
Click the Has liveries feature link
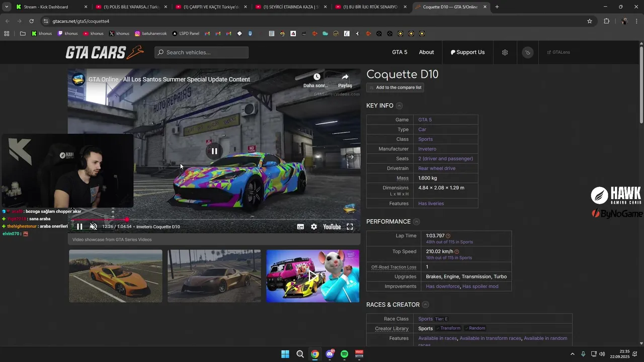click(431, 204)
